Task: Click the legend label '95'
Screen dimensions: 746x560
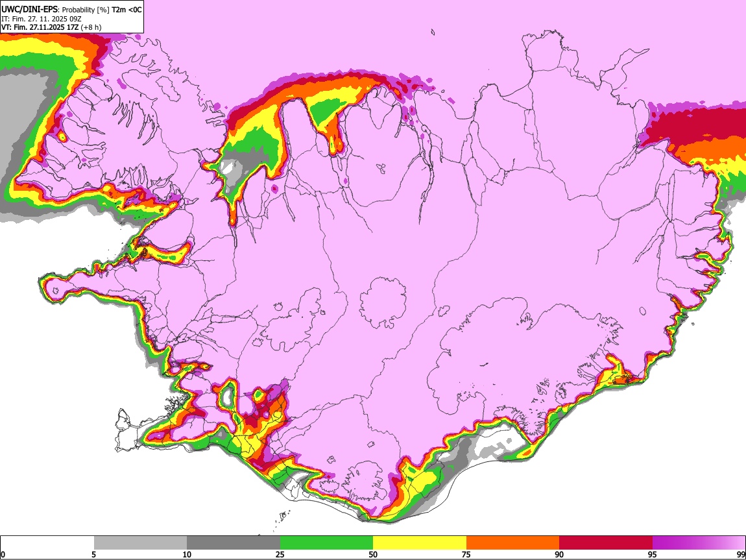Action: point(653,554)
